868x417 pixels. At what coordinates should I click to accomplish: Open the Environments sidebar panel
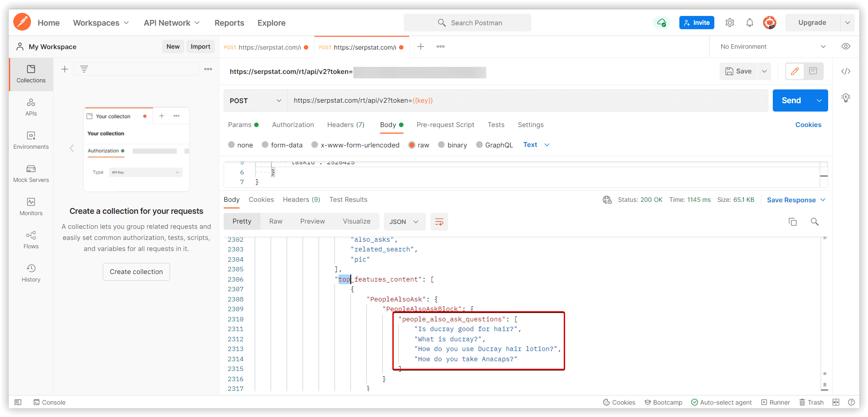(x=31, y=141)
